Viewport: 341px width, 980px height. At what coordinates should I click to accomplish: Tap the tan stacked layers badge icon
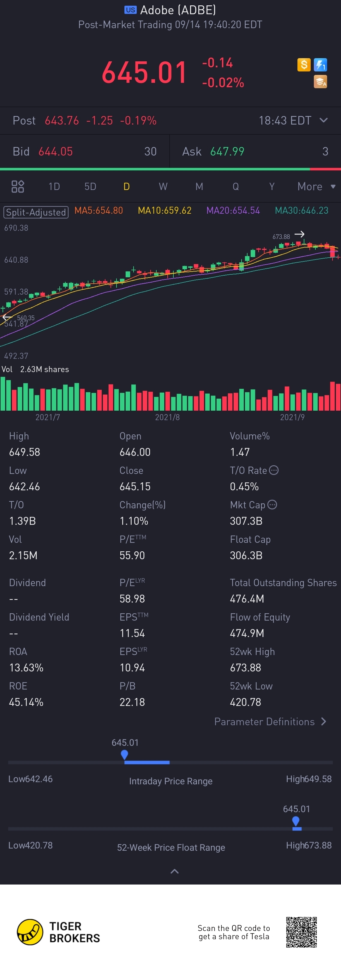320,82
